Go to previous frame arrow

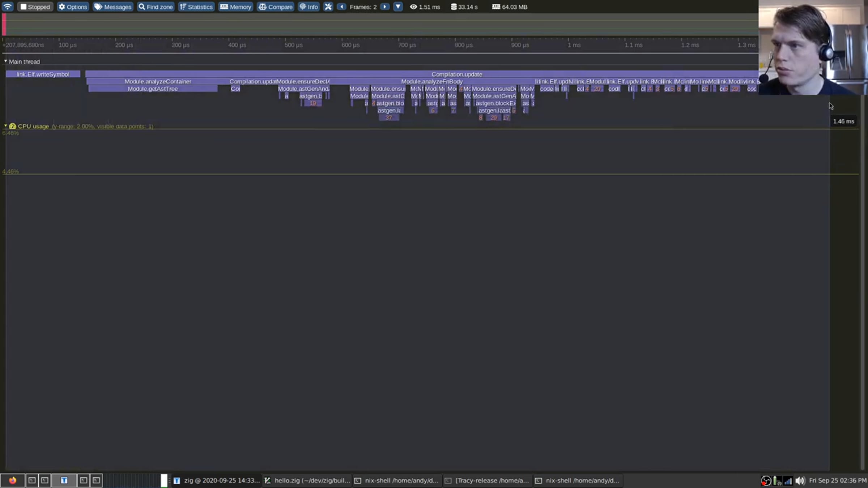click(341, 7)
